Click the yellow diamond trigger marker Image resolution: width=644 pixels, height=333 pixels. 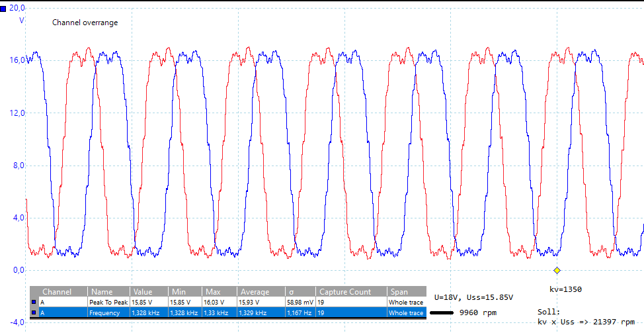point(557,271)
